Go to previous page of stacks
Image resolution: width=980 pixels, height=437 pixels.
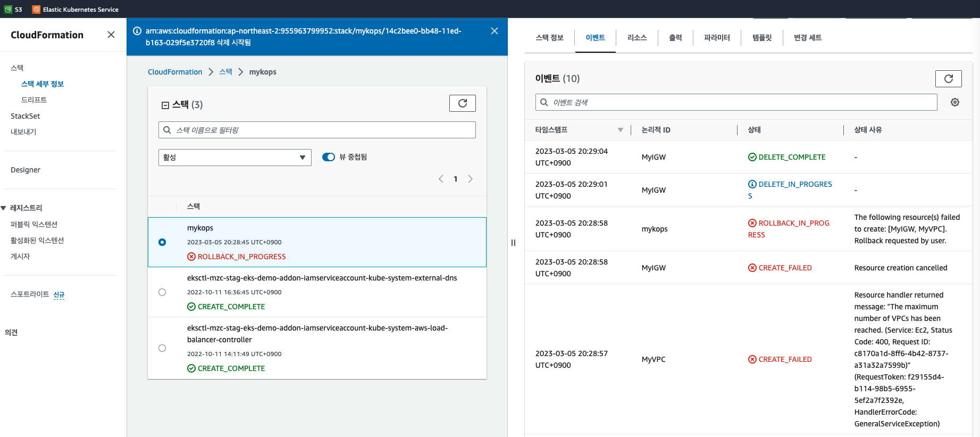[441, 179]
